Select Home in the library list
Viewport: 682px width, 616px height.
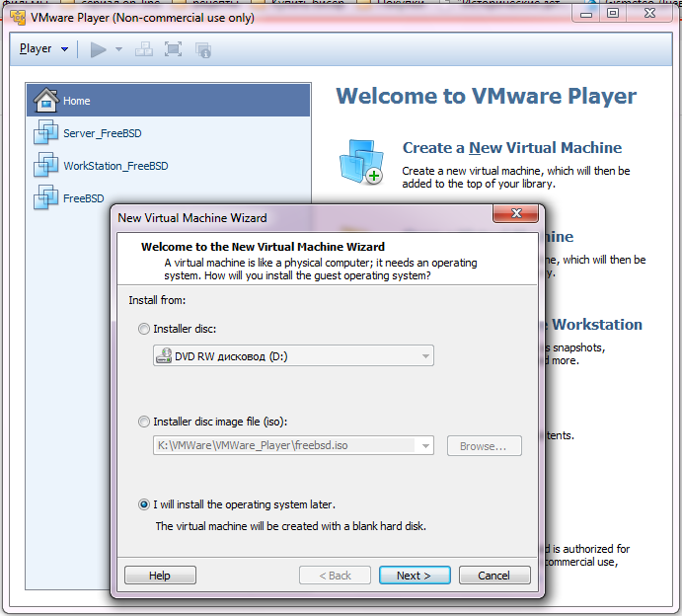click(169, 101)
